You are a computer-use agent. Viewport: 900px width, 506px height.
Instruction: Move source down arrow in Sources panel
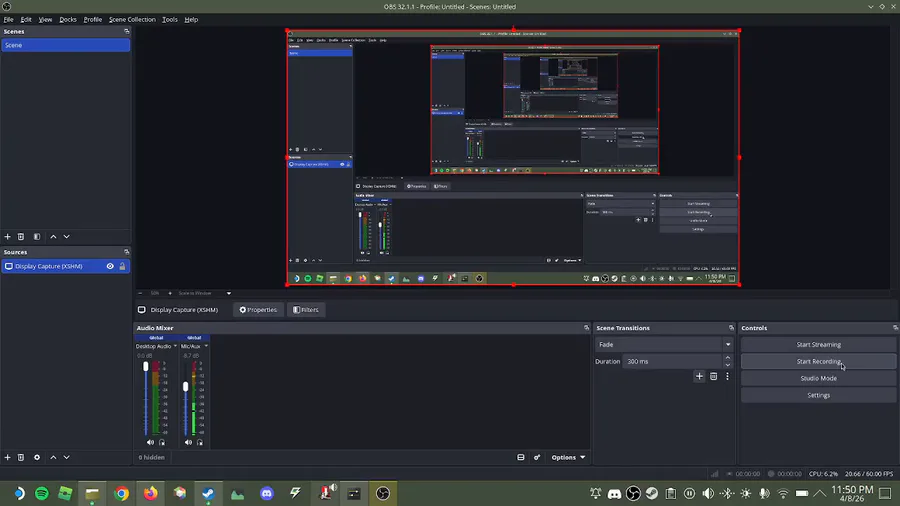(67, 457)
